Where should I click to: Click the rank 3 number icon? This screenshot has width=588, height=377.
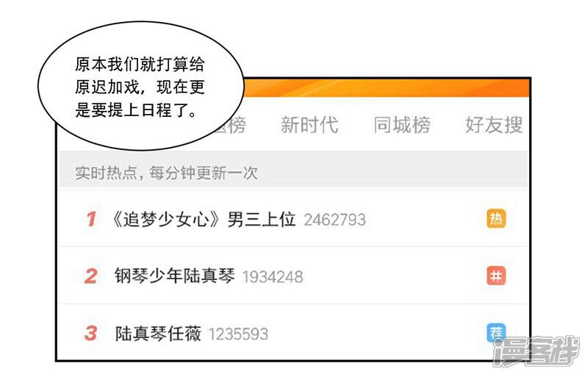pos(91,333)
